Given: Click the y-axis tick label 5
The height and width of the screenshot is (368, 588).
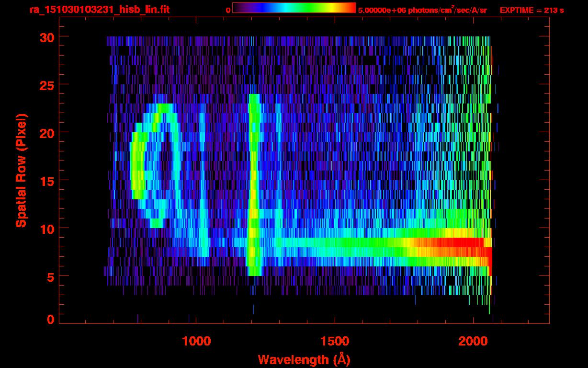Looking at the screenshot, I should (x=50, y=276).
